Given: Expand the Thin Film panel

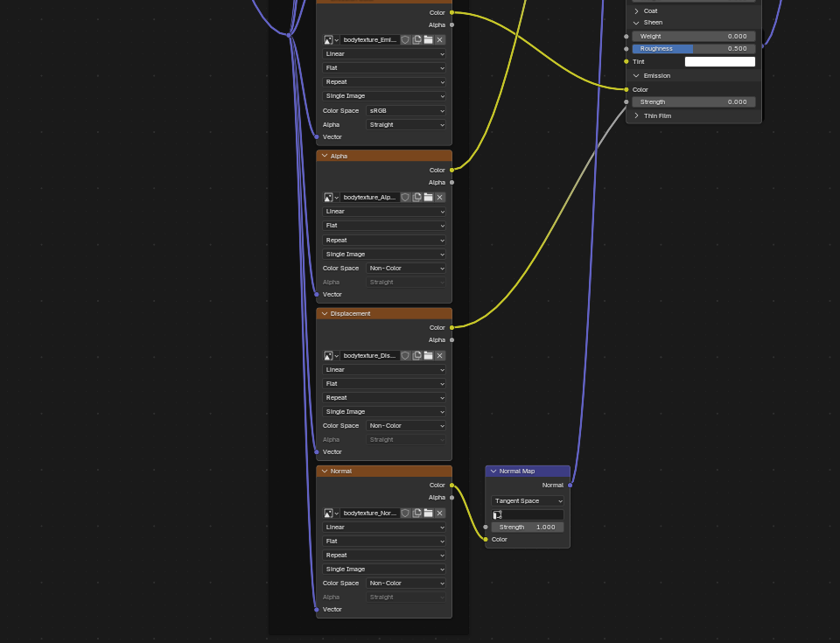Looking at the screenshot, I should pos(636,115).
